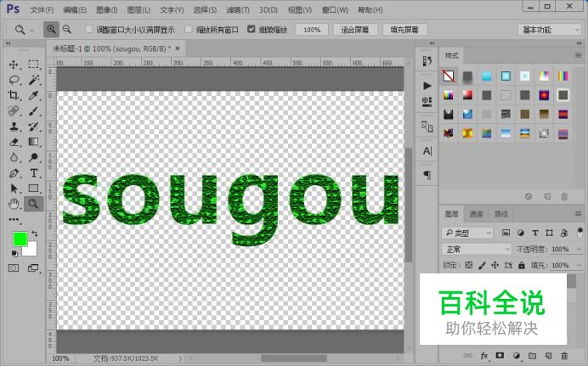Viewport: 588px width, 366px height.
Task: Open the Actions panel play icon
Action: 427,86
